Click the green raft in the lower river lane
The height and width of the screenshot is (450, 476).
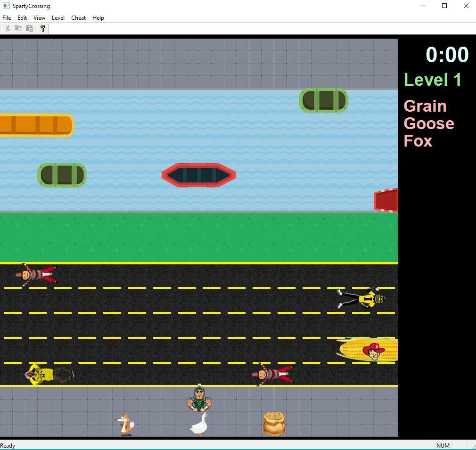coord(62,175)
